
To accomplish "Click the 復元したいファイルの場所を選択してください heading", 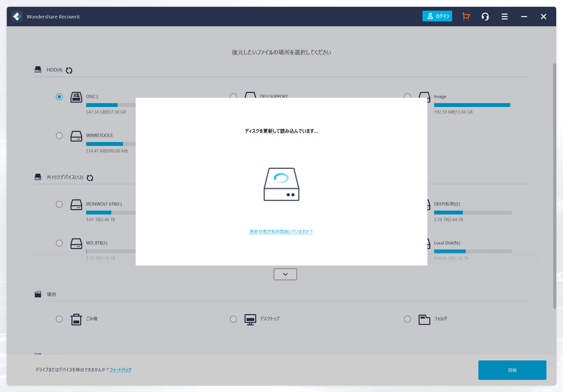I will (x=281, y=52).
